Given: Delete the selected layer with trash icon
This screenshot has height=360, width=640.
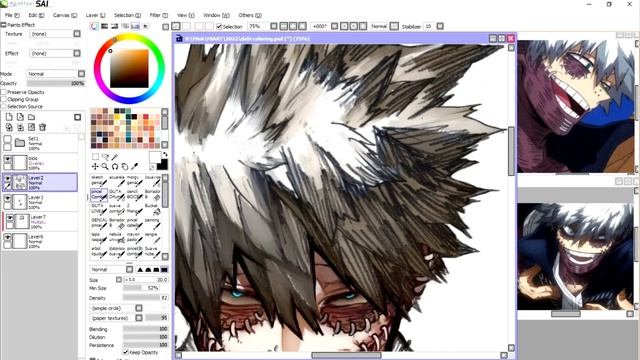Looking at the screenshot, I should point(42,127).
